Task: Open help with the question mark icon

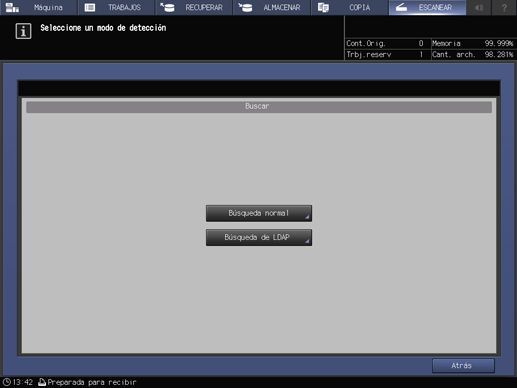Action: 504,7
